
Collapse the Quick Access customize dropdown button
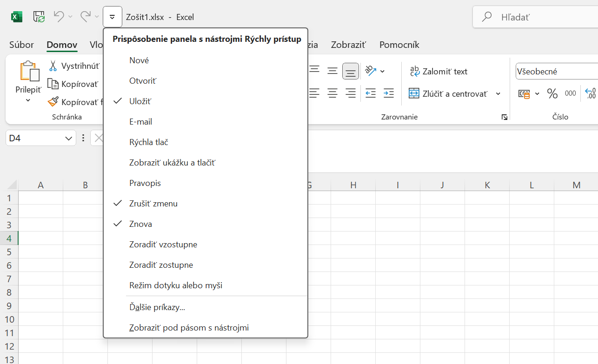pyautogui.click(x=113, y=17)
